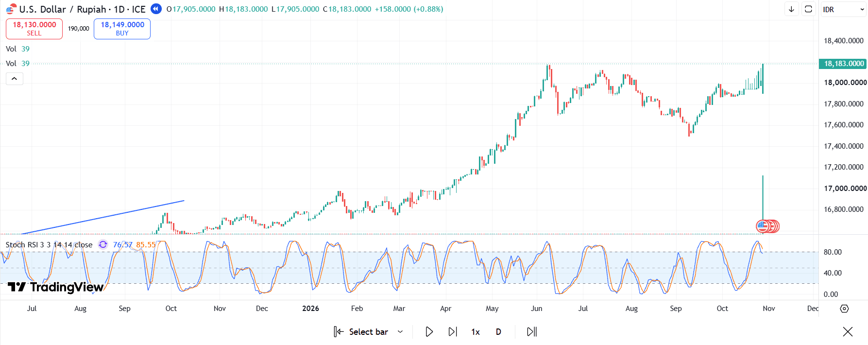Expand the Select bar options chevron
The width and height of the screenshot is (868, 345).
tap(400, 332)
